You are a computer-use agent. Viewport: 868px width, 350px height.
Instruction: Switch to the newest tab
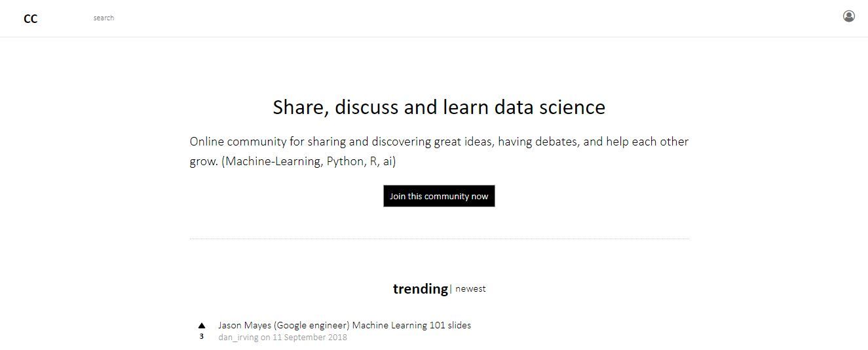(470, 289)
